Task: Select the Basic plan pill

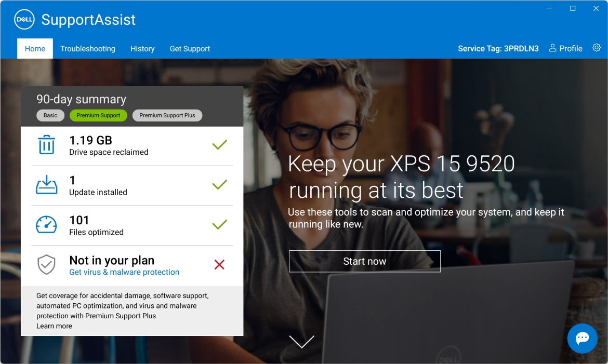Action: click(x=50, y=115)
